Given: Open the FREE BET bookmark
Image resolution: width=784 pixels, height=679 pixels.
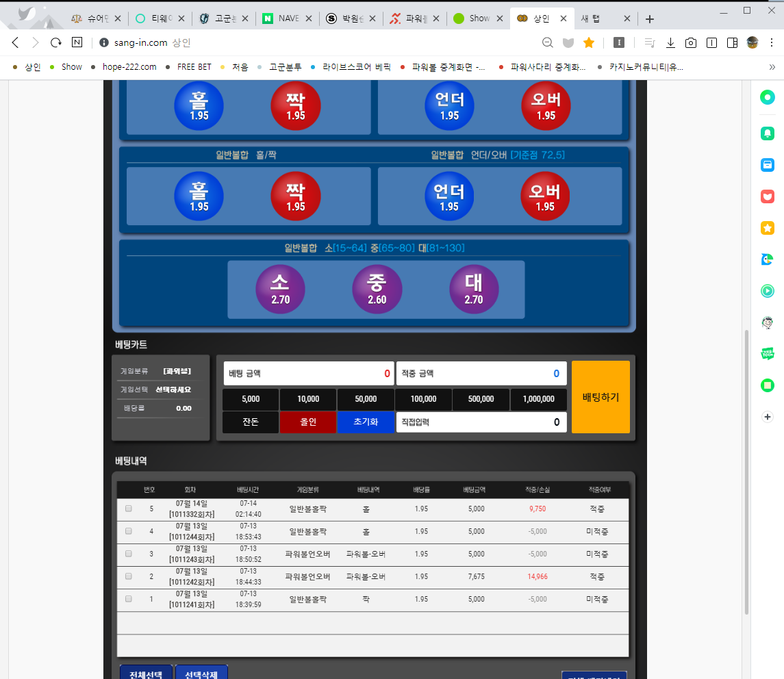Looking at the screenshot, I should pos(194,67).
